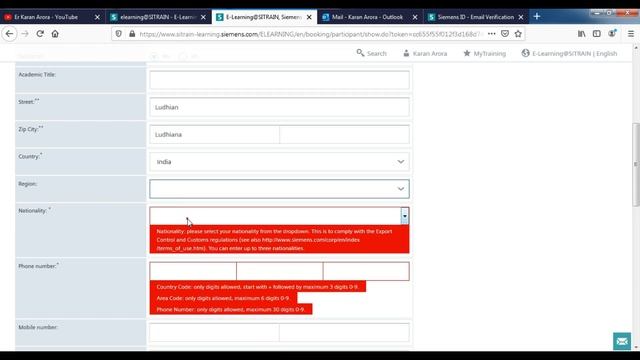This screenshot has width=640, height=360.
Task: Edit the Street field containing Ludhian
Action: (x=279, y=107)
